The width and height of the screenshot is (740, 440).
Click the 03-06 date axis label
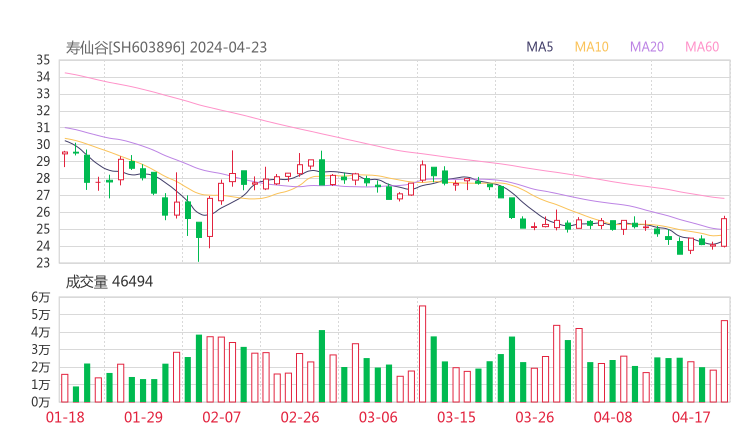pos(378,417)
